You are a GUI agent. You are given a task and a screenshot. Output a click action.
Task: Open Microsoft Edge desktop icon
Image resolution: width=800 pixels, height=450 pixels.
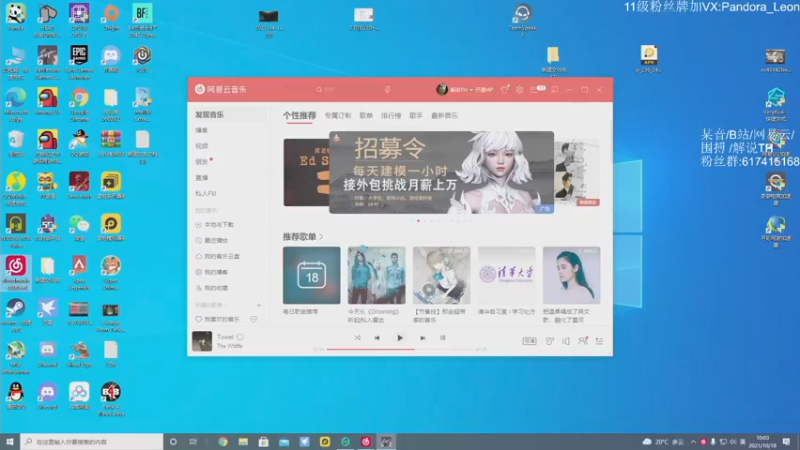tap(16, 104)
